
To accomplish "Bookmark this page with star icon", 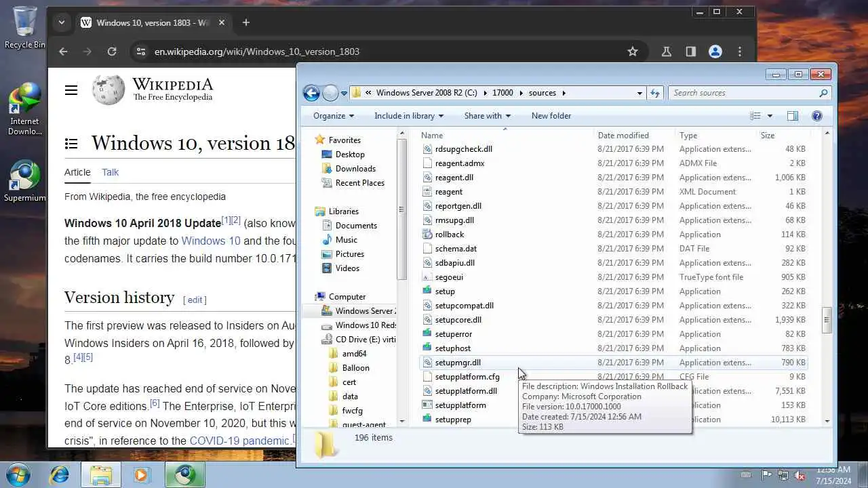I will pyautogui.click(x=633, y=52).
